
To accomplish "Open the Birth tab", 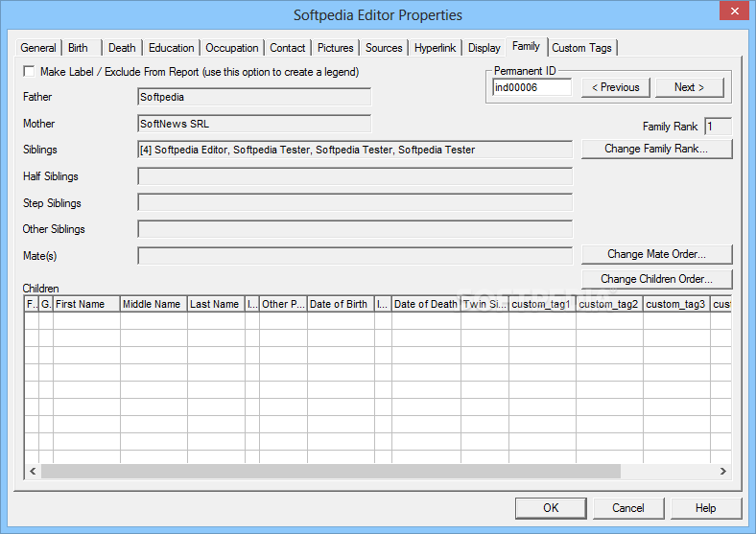I will coord(82,48).
